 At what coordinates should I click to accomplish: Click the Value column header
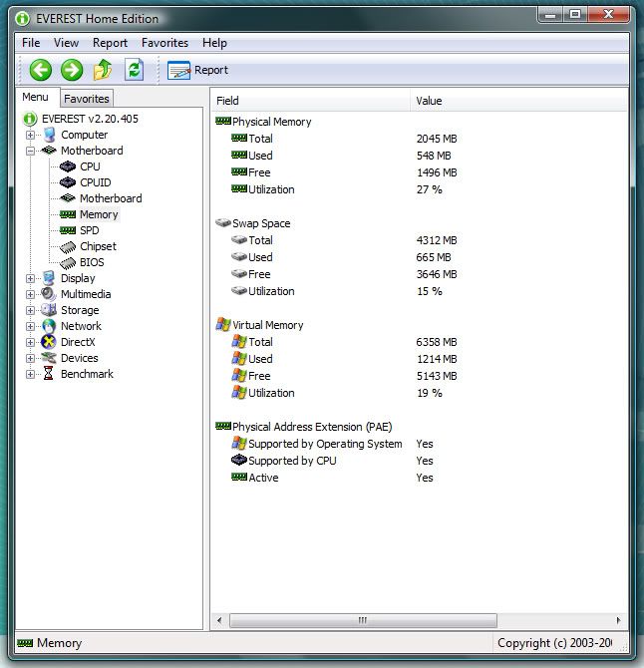tap(518, 101)
